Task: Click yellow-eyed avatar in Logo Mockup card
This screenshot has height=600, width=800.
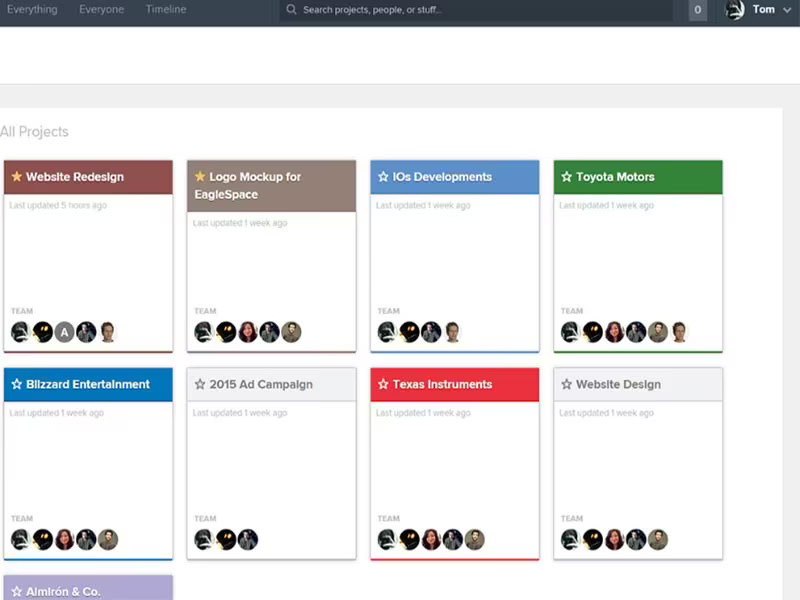Action: [x=226, y=332]
